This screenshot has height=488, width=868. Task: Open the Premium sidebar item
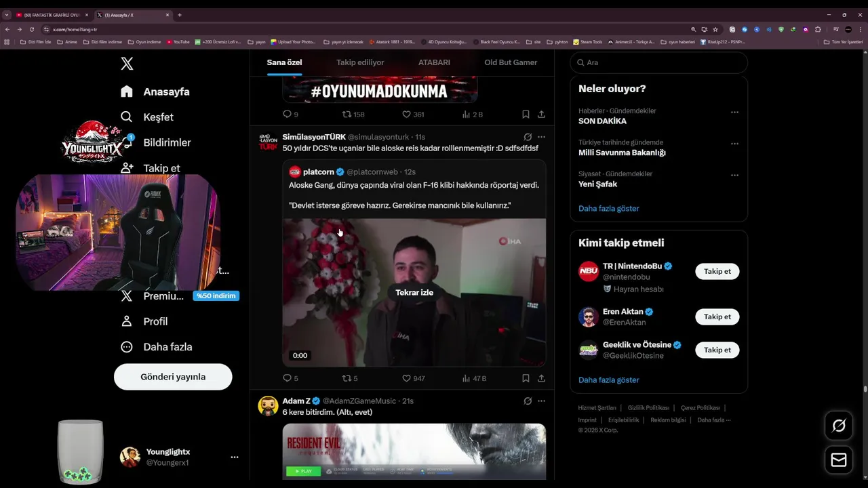[152, 296]
